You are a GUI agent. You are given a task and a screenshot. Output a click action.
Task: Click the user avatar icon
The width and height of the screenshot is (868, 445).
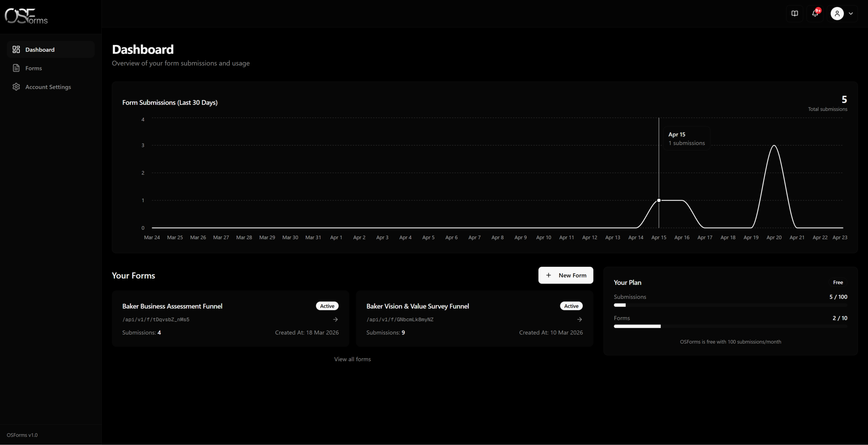click(x=837, y=14)
